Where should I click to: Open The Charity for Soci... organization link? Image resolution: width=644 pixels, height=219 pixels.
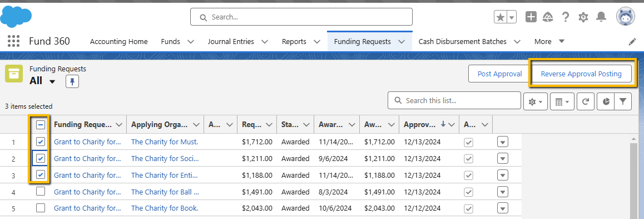(x=165, y=158)
